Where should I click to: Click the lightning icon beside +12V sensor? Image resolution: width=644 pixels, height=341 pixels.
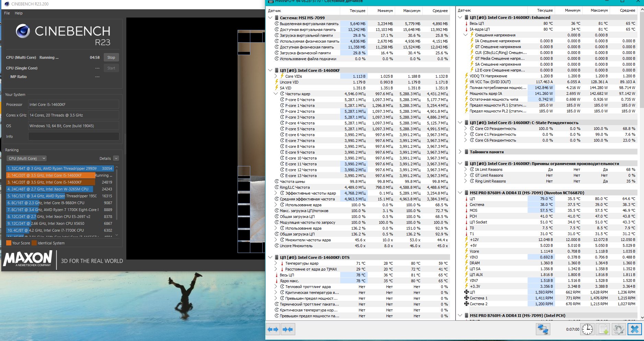467,240
